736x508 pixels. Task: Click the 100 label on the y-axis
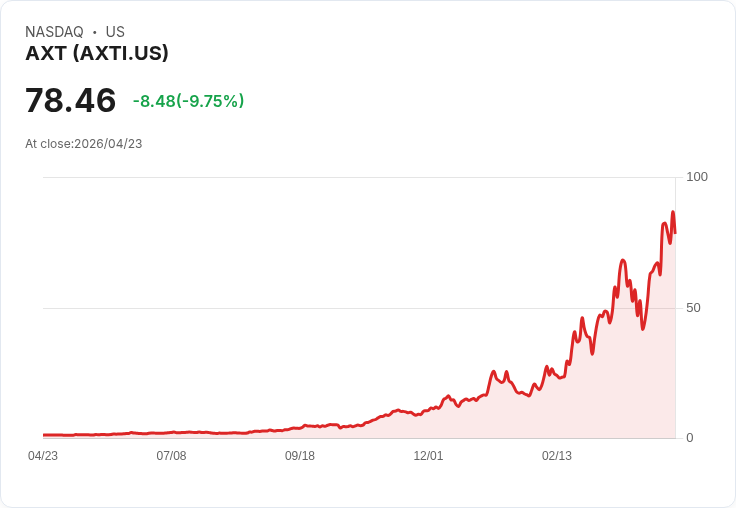pyautogui.click(x=697, y=177)
